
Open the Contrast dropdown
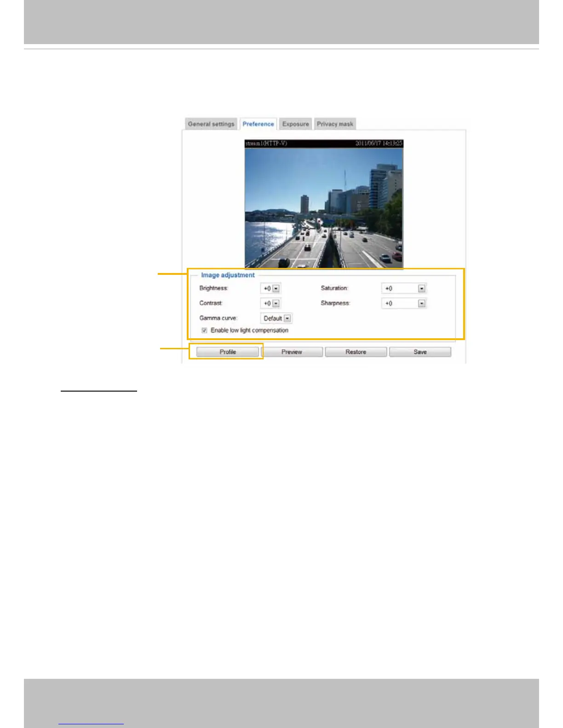point(270,303)
